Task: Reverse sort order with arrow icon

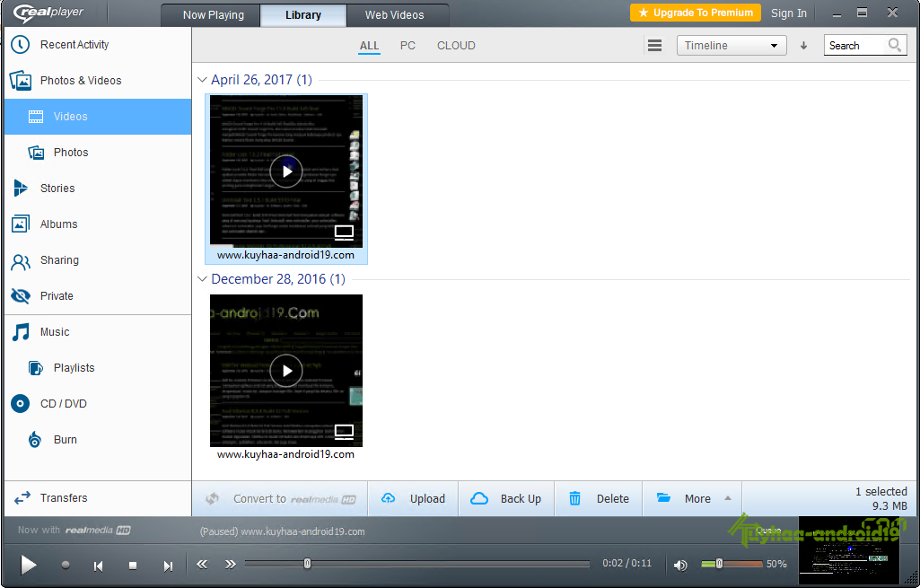Action: point(804,46)
